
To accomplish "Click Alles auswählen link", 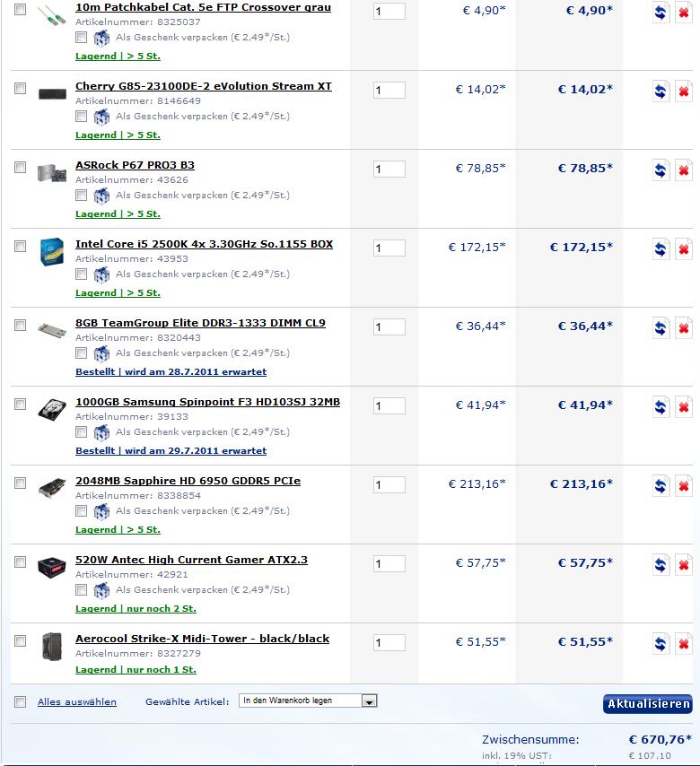I will [77, 702].
